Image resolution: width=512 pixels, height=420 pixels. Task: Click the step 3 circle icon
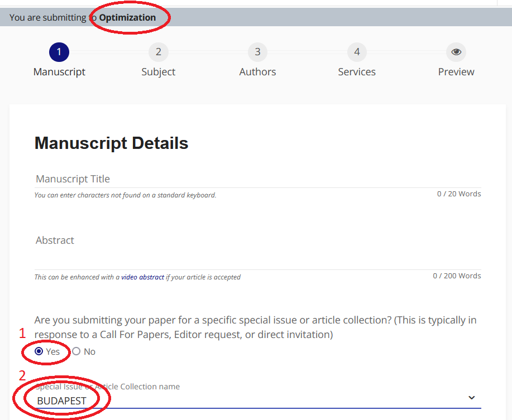[x=257, y=52]
